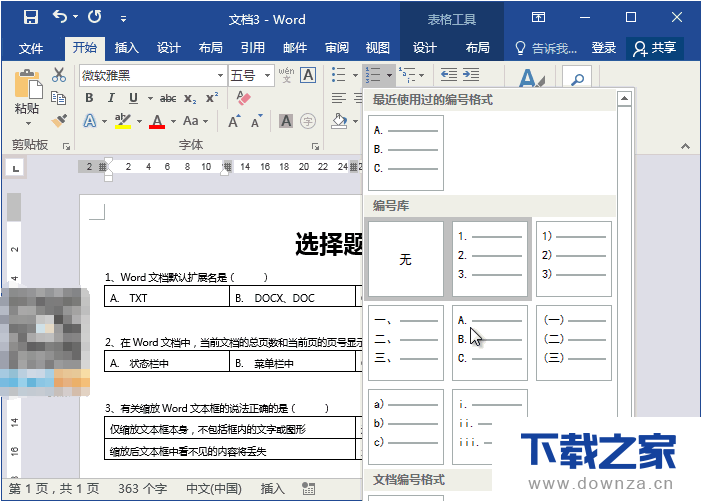The image size is (702, 502).
Task: Apply red font color
Action: 157,121
